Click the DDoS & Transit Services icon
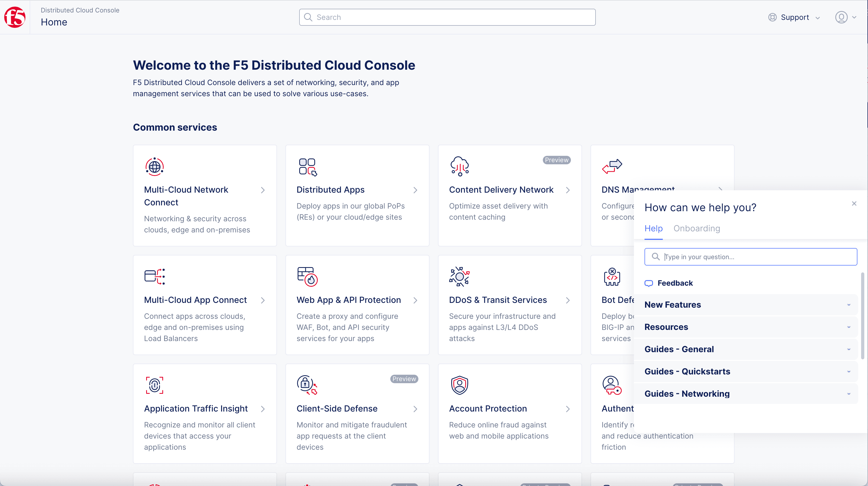Viewport: 868px width, 486px height. tap(459, 276)
